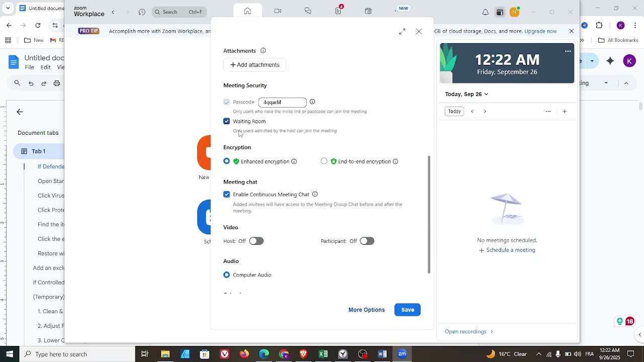Open the Zoom apps icon beside bell

pyautogui.click(x=500, y=12)
